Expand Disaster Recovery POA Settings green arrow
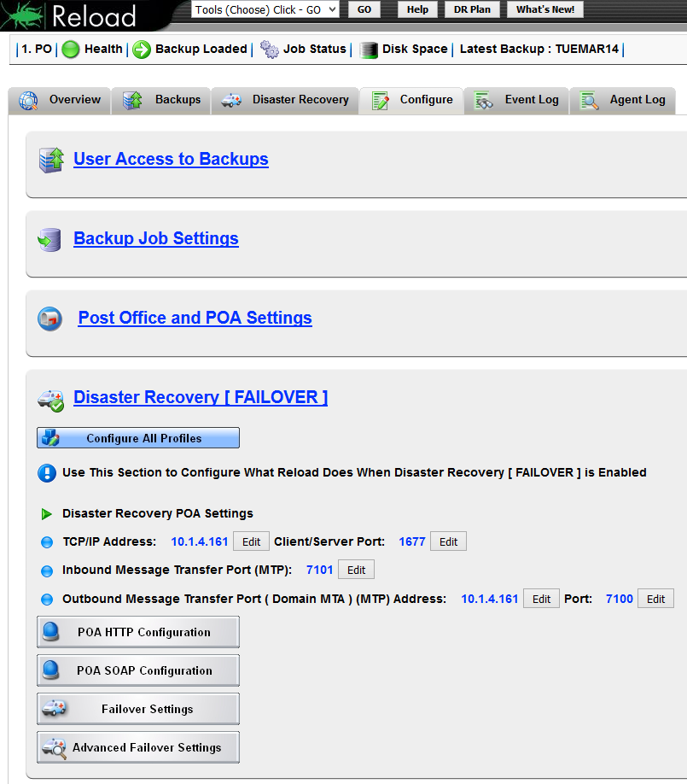 (x=46, y=514)
